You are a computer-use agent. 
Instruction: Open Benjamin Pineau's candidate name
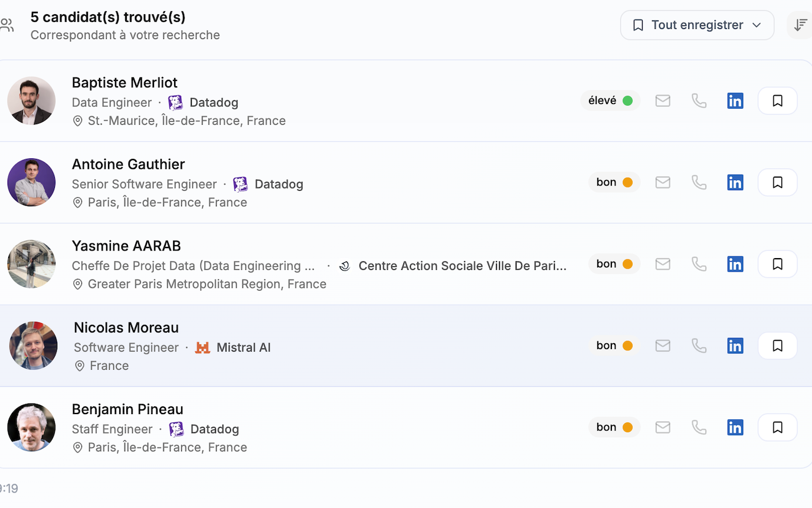[x=127, y=409]
